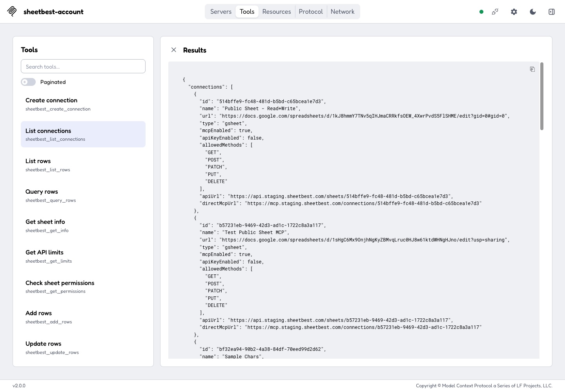The width and height of the screenshot is (565, 392).
Task: Click the Google Sheets URL ending usp=sharing
Action: coord(363,240)
